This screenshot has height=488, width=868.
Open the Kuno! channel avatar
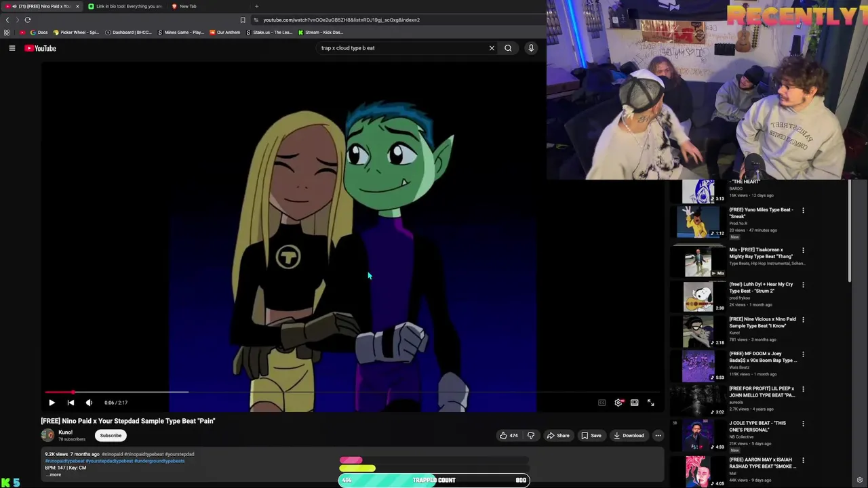click(x=47, y=435)
